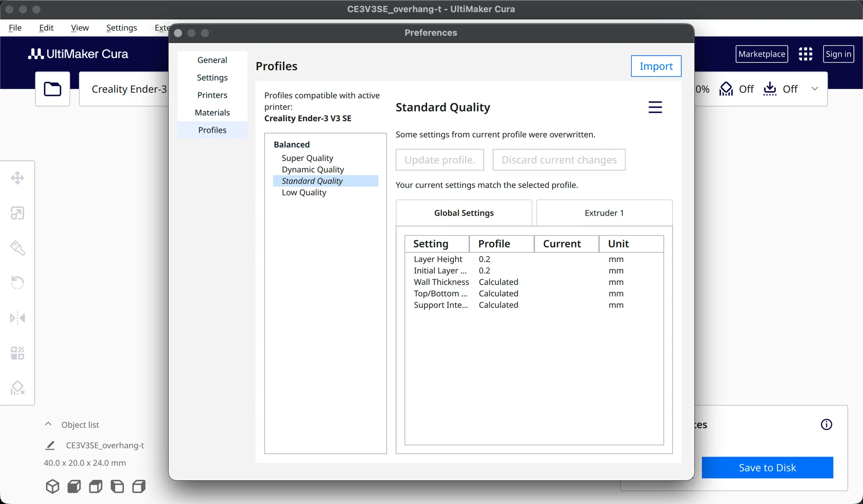
Task: Select the Rotate tool in left toolbar
Action: click(x=17, y=283)
